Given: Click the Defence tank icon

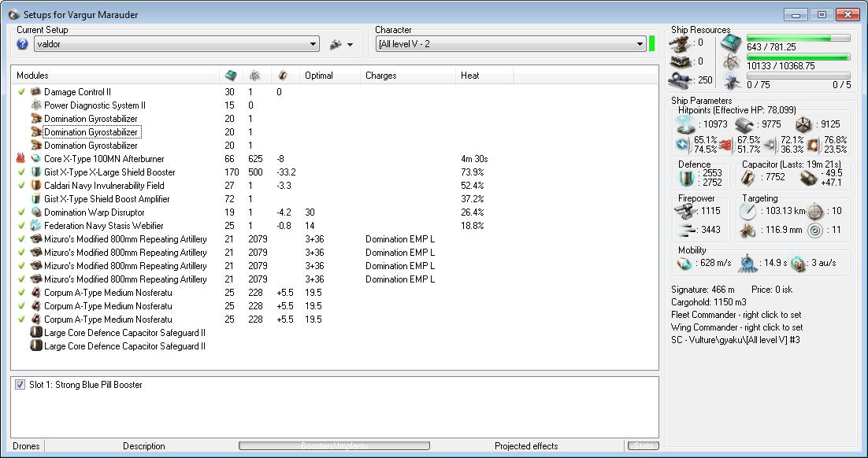Looking at the screenshot, I should click(x=686, y=178).
